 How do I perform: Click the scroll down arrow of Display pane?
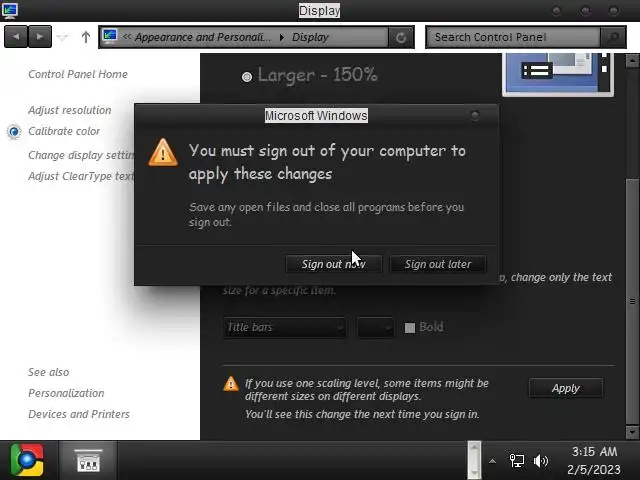point(632,431)
